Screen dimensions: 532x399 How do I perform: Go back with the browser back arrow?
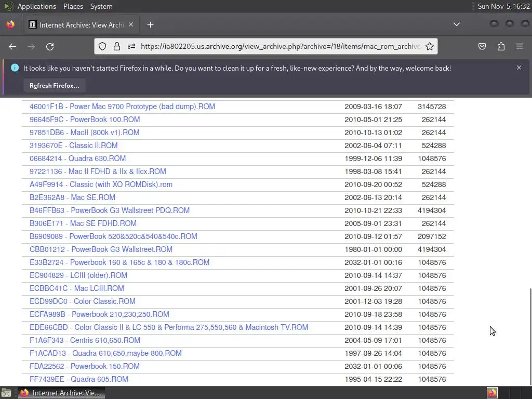click(12, 46)
